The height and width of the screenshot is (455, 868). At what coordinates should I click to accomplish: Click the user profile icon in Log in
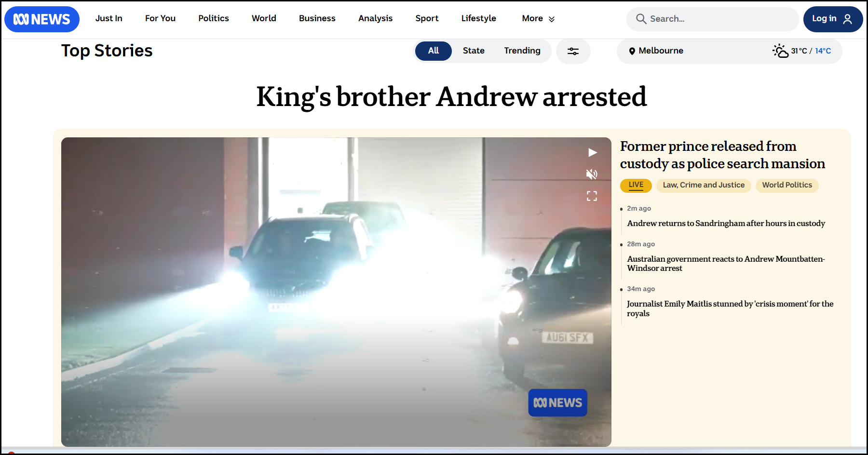click(x=847, y=19)
